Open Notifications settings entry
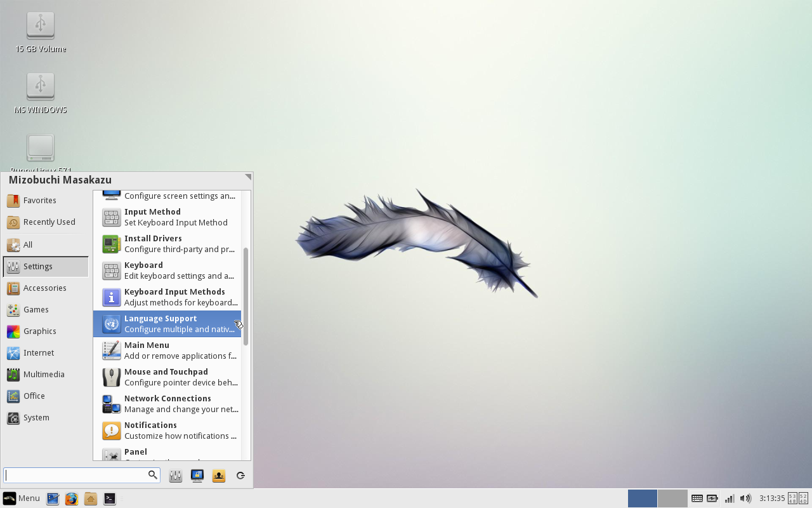This screenshot has width=812, height=508. (x=167, y=431)
